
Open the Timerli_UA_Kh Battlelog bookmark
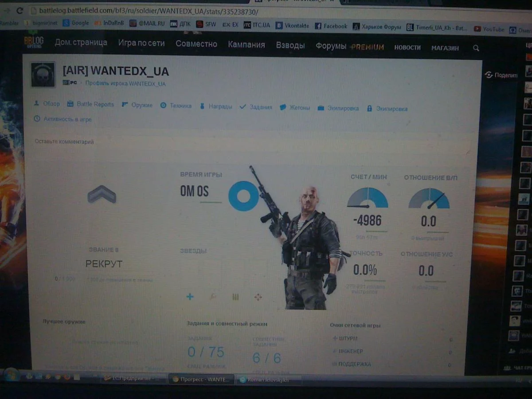click(x=437, y=28)
